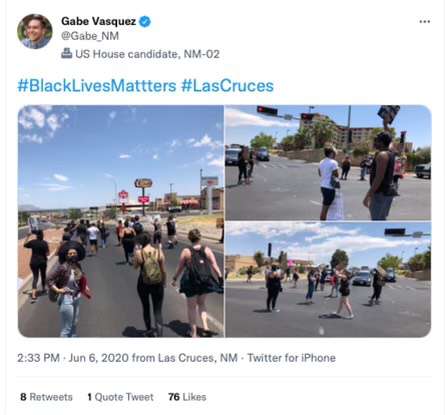The height and width of the screenshot is (415, 445).
Task: View the 1 Quote Tweet list
Action: (x=120, y=397)
